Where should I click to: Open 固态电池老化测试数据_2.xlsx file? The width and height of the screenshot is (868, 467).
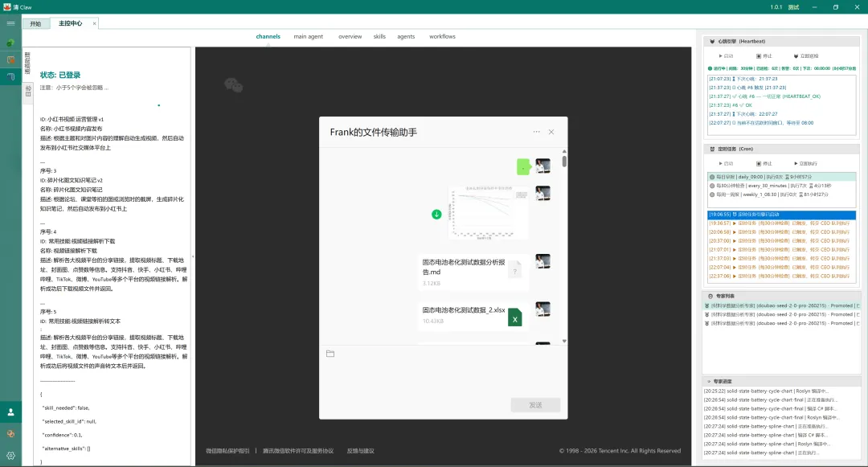pos(473,317)
